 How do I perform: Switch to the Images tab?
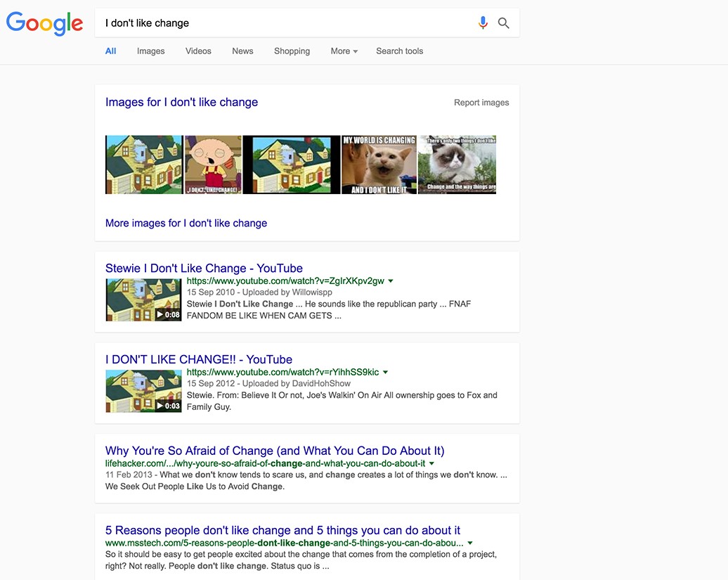151,51
